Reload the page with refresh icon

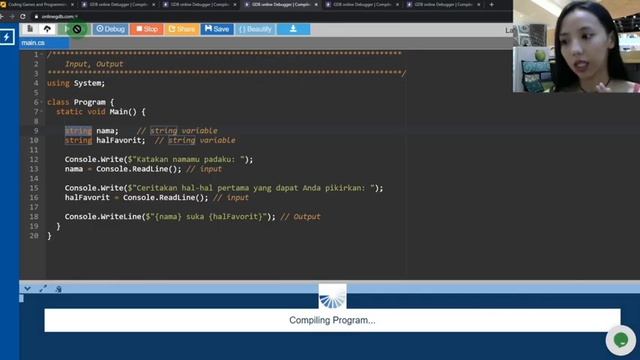(23, 16)
